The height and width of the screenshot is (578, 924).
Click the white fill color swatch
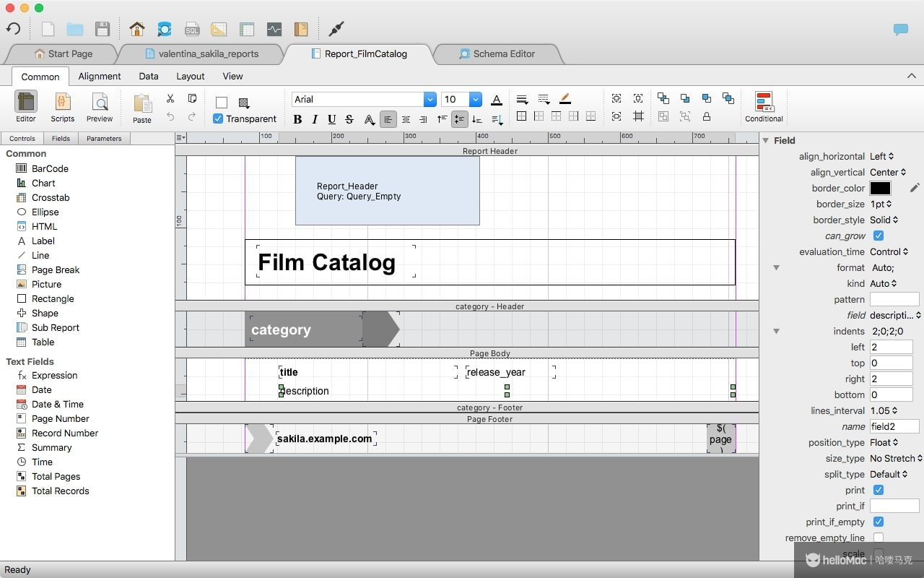point(222,102)
